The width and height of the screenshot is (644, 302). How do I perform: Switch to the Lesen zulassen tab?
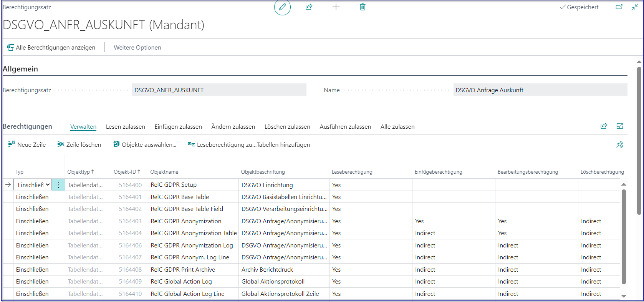125,127
